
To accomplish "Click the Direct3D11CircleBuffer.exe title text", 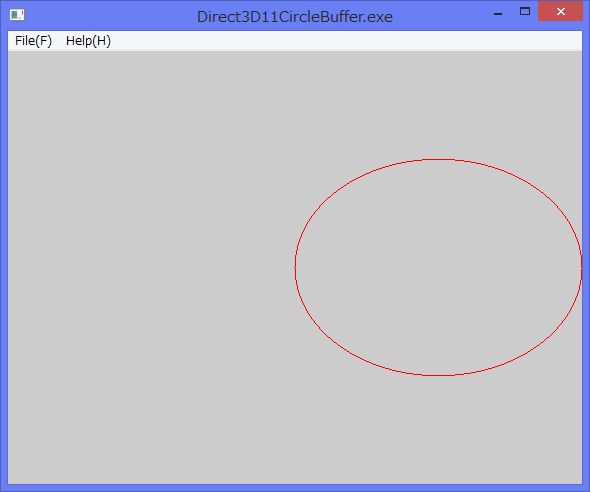I will (x=295, y=17).
